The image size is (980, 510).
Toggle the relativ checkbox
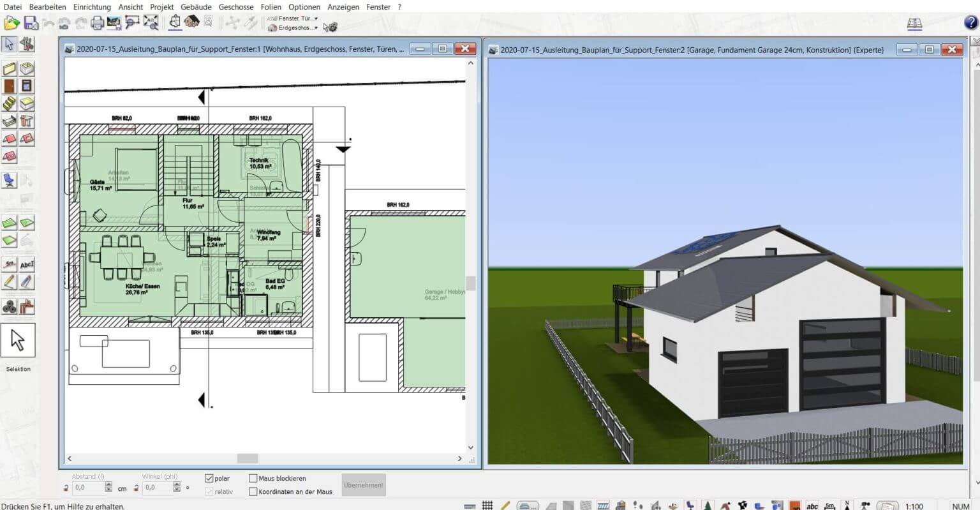point(209,491)
